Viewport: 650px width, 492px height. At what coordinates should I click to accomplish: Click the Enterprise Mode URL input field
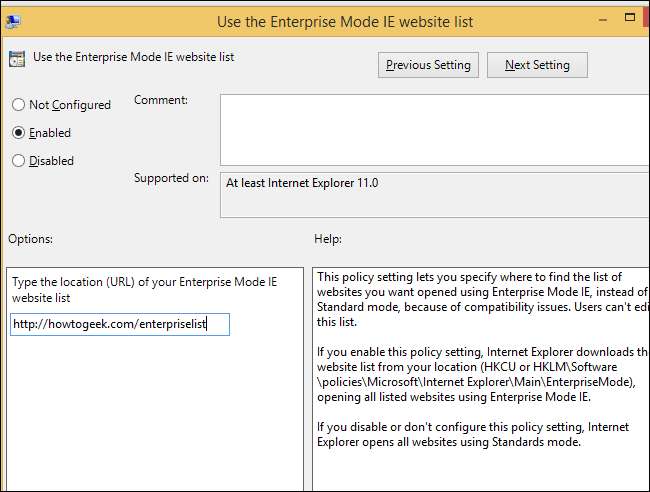pyautogui.click(x=120, y=325)
